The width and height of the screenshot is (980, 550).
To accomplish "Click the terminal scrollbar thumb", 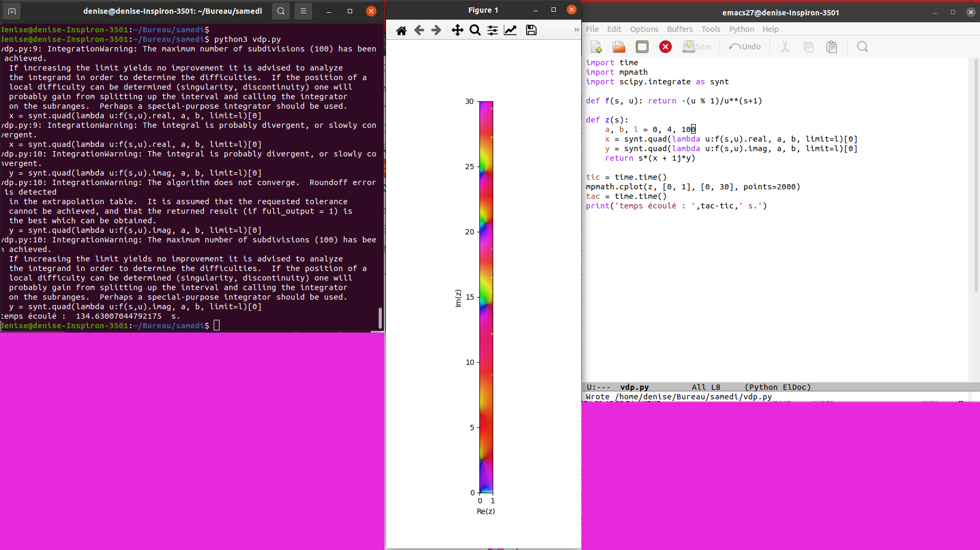I will (380, 318).
